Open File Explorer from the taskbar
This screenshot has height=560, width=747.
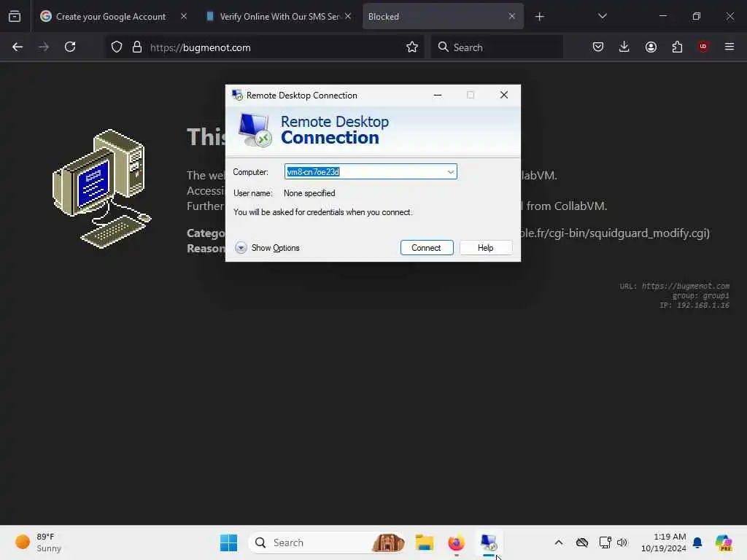(x=424, y=542)
